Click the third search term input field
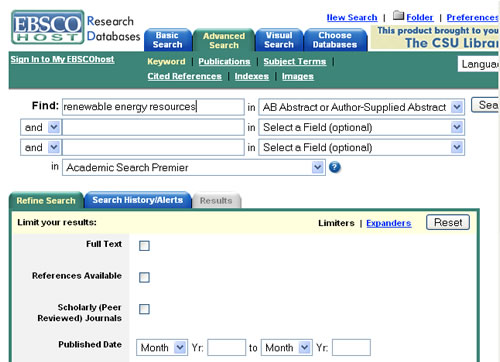 [x=153, y=147]
